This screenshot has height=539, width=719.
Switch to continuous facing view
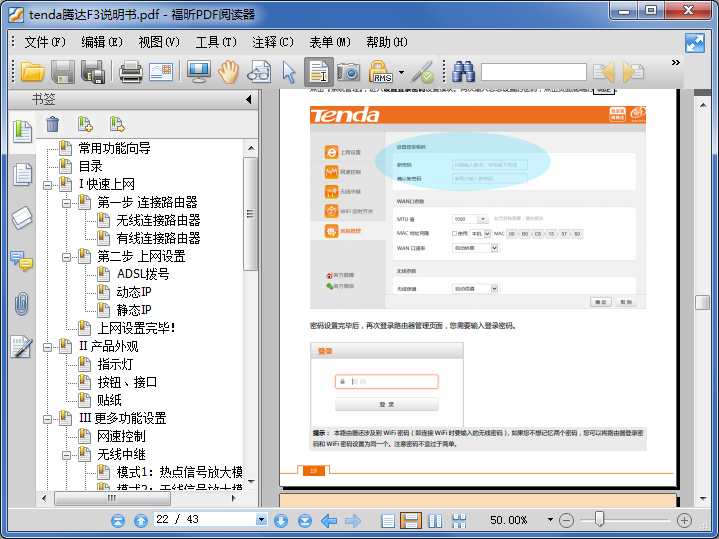459,521
